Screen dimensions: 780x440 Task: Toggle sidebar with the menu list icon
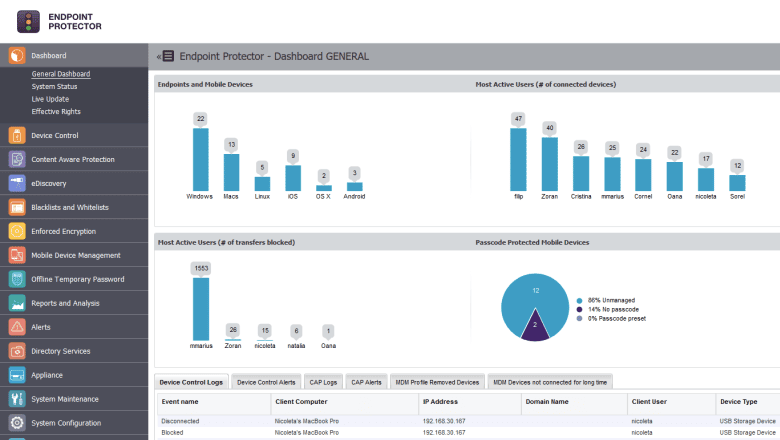(168, 56)
